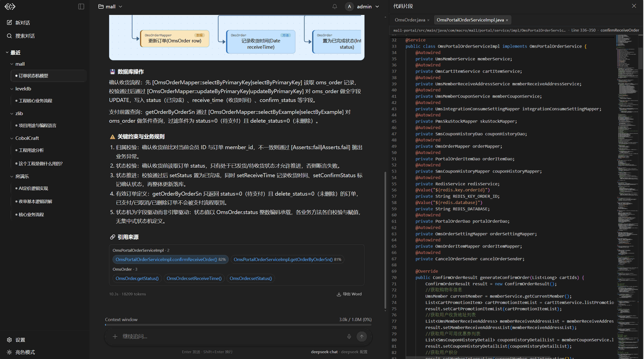Open the notification bell
This screenshot has height=359, width=644.
point(334,6)
